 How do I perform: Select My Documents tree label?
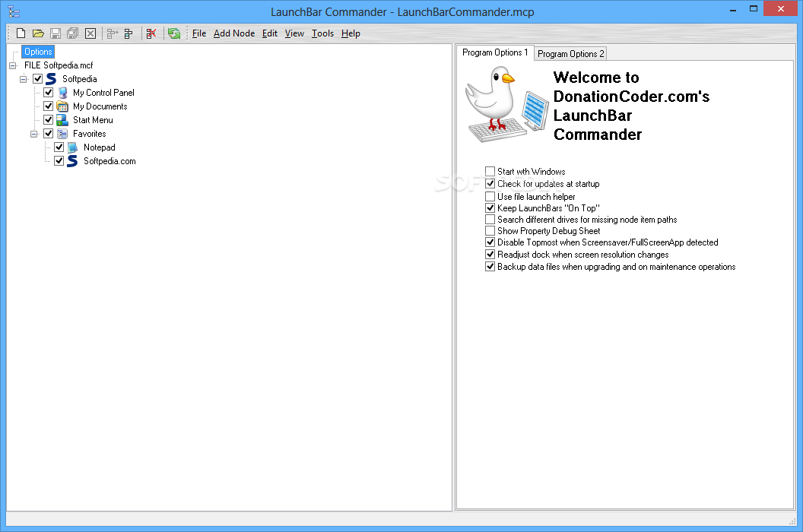pos(100,106)
